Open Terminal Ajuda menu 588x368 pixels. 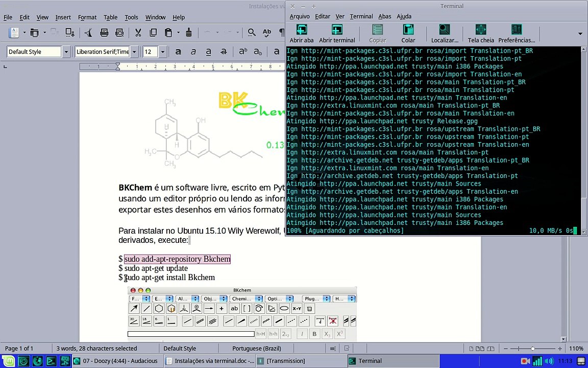[x=404, y=16]
